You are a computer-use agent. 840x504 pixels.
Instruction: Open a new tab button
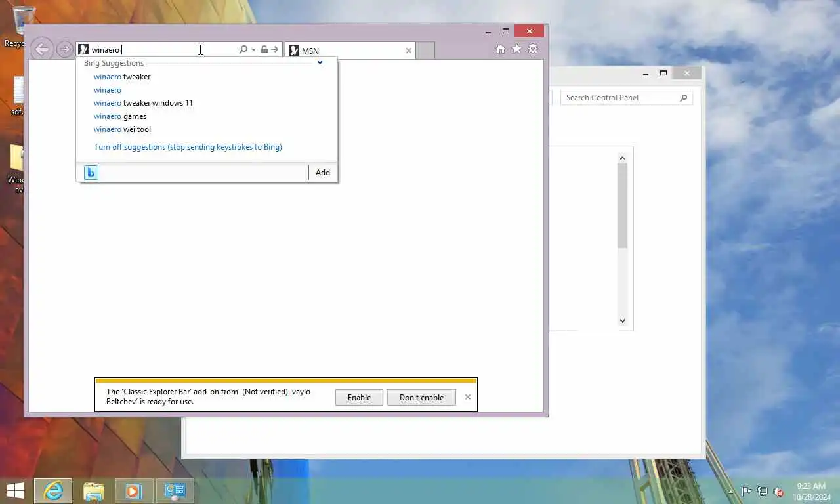tap(426, 51)
